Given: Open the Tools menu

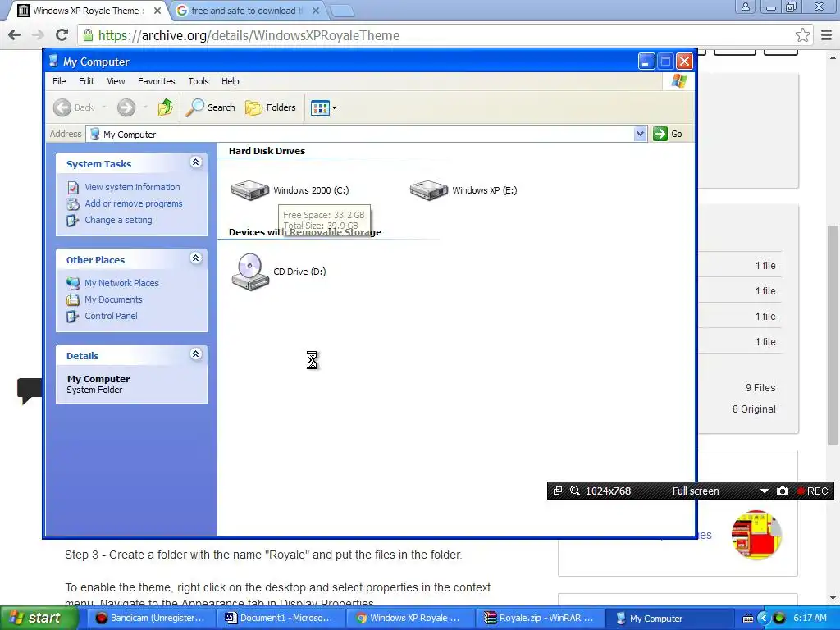Looking at the screenshot, I should (199, 81).
